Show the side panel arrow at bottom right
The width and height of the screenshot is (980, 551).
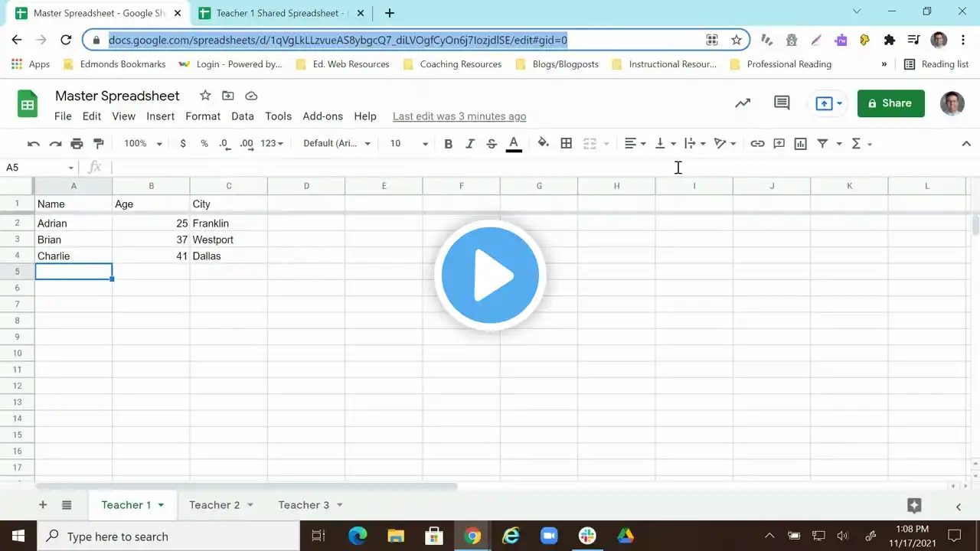(959, 506)
